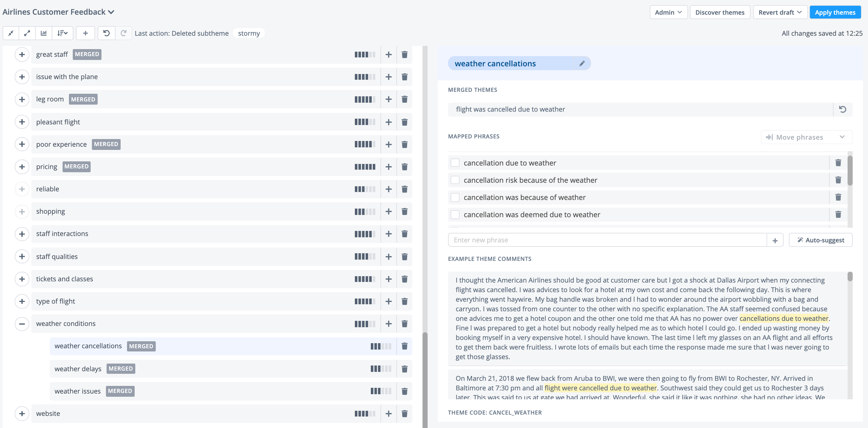Open the sort options dropdown
The height and width of the screenshot is (428, 868).
pos(63,33)
